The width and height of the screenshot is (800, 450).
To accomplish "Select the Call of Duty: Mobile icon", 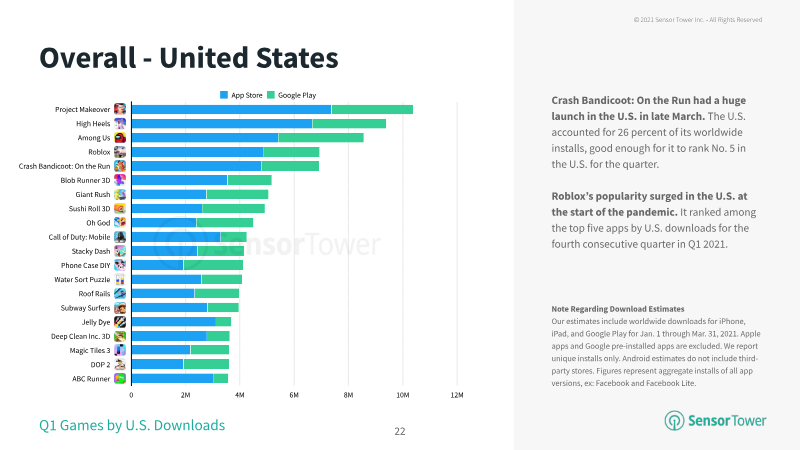I will (x=120, y=237).
